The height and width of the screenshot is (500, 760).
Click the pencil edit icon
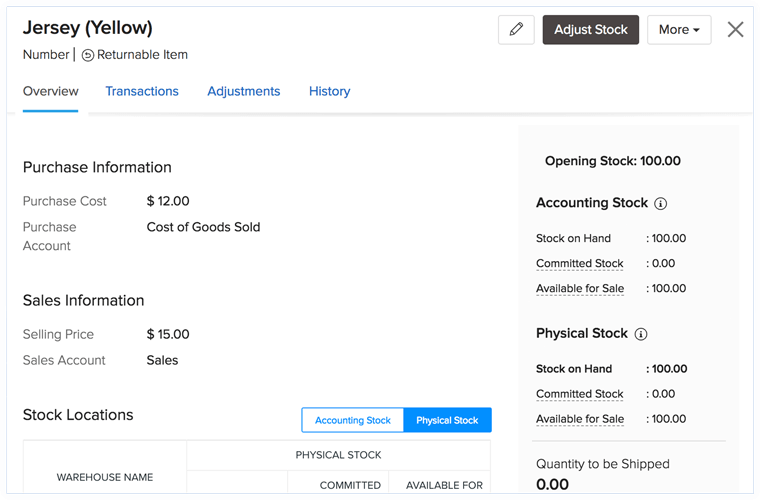[516, 30]
